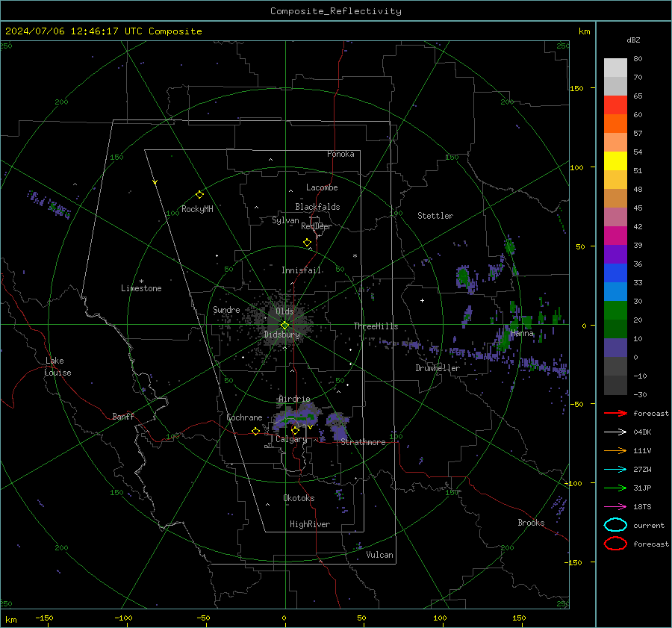Click the cyan 27ZW arrow legend icon

pyautogui.click(x=615, y=470)
